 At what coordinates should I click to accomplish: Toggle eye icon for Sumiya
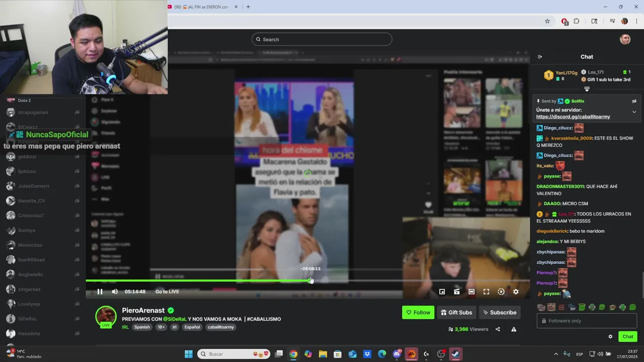click(77, 230)
